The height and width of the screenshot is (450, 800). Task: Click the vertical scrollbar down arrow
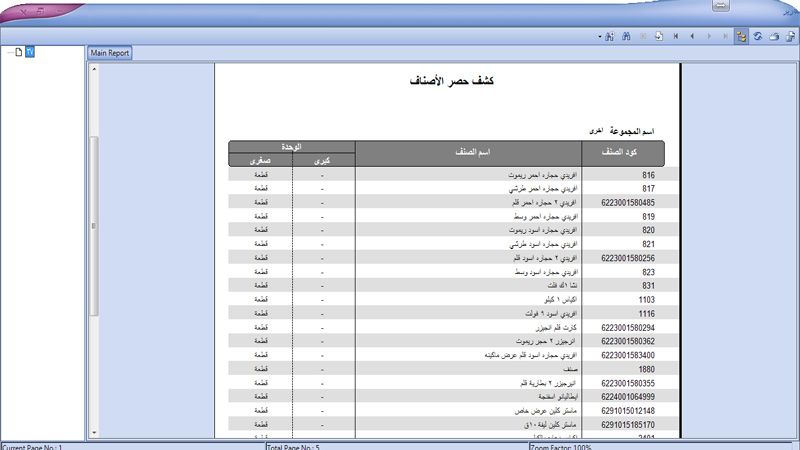pos(94,433)
